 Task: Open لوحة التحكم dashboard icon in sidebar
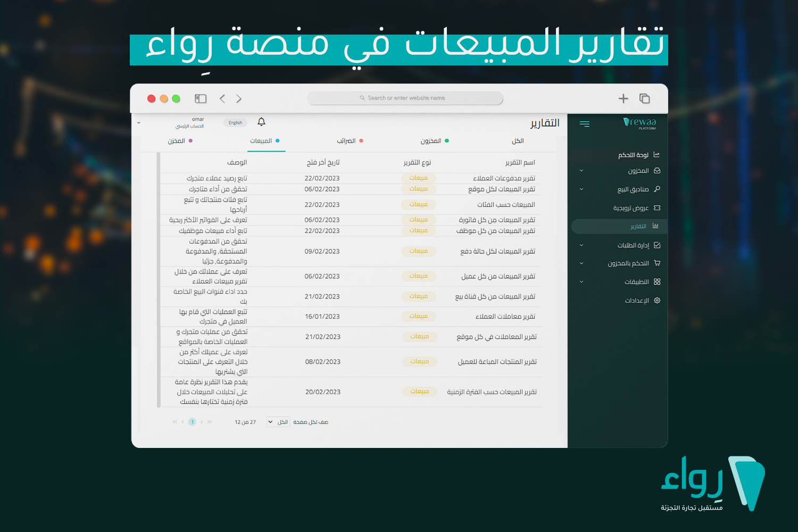click(658, 154)
